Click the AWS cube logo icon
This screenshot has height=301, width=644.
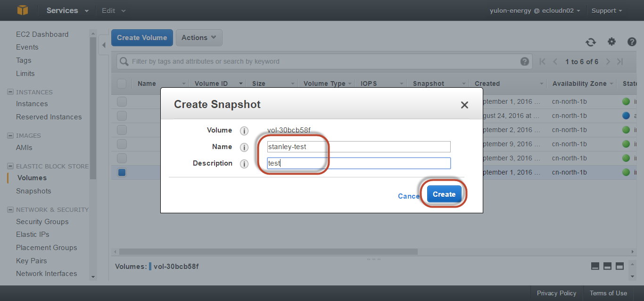(x=22, y=10)
